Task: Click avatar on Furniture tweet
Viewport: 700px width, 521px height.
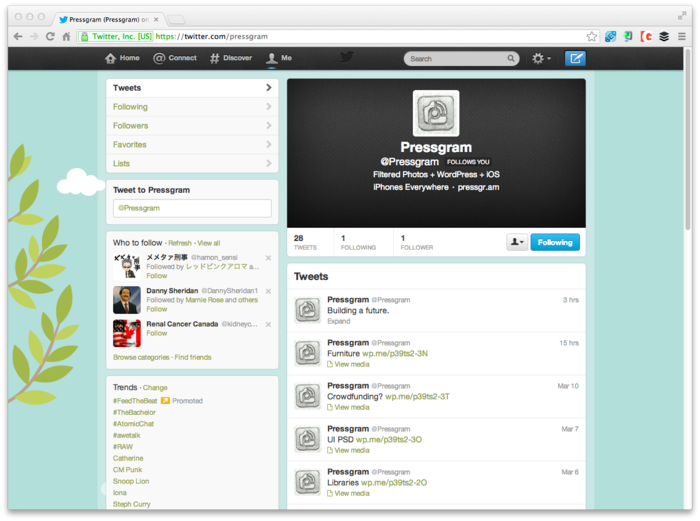Action: 308,353
